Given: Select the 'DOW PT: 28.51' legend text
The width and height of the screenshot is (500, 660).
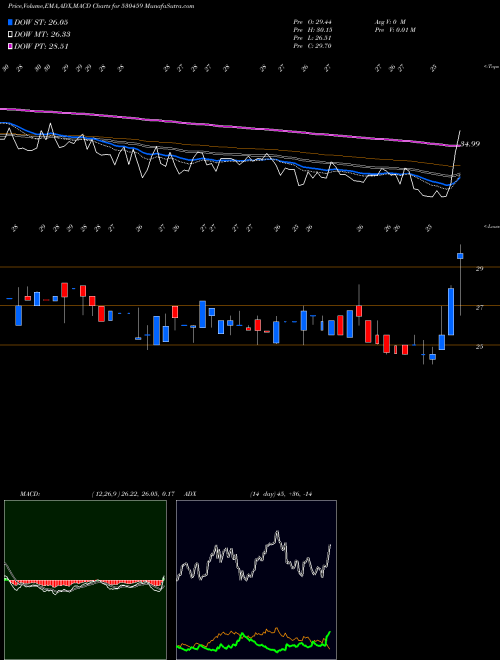Looking at the screenshot, I should (x=41, y=46).
